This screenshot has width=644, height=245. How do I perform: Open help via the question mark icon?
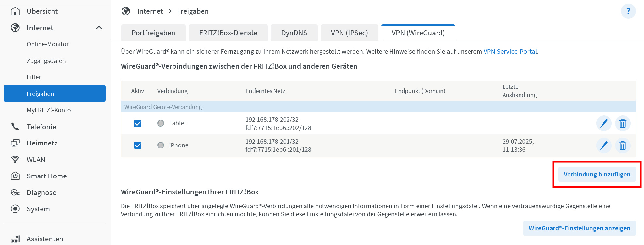(x=628, y=11)
